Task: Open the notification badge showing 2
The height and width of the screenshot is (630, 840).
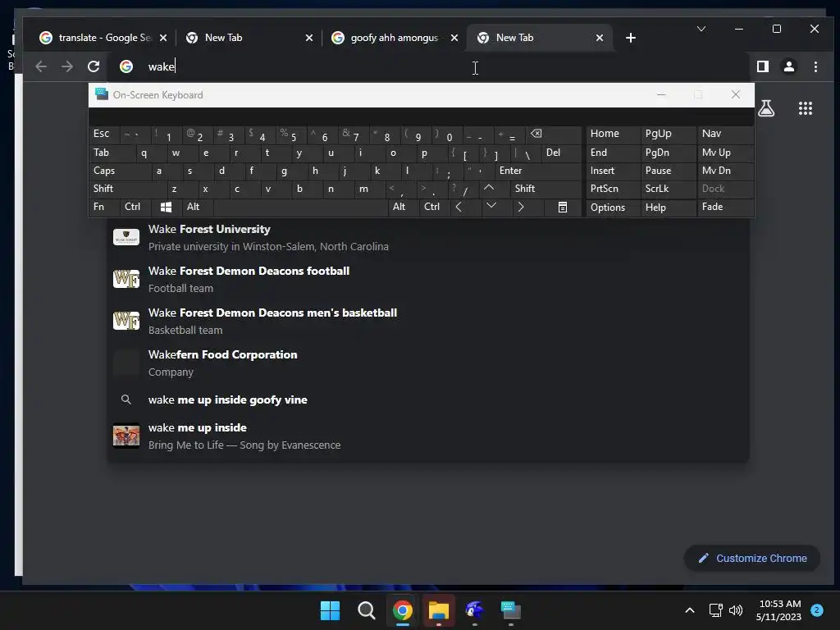Action: click(817, 610)
